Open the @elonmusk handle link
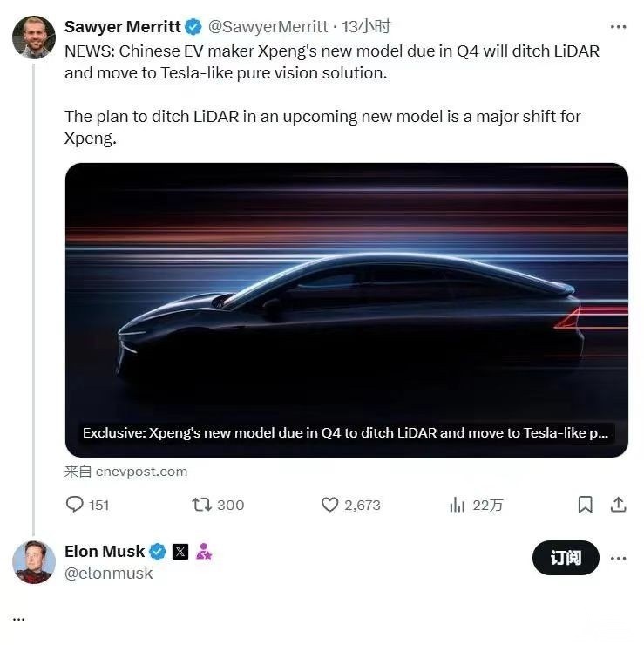 109,573
